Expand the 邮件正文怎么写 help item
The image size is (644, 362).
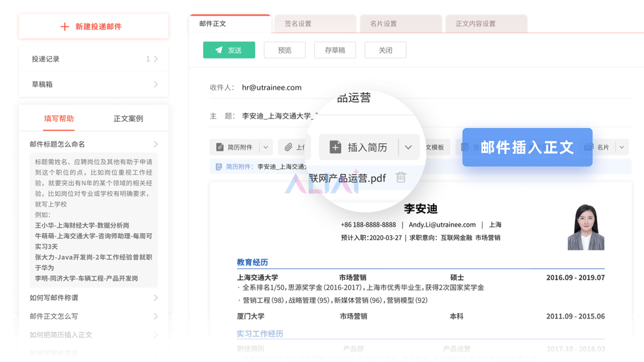93,316
